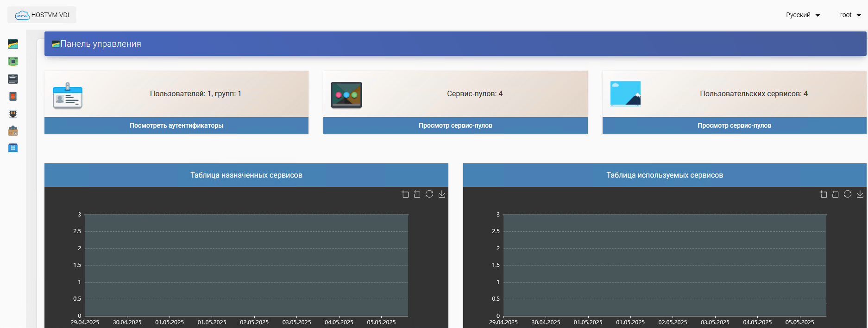
Task: Click text Сервис-пулов: 4
Action: (x=475, y=94)
